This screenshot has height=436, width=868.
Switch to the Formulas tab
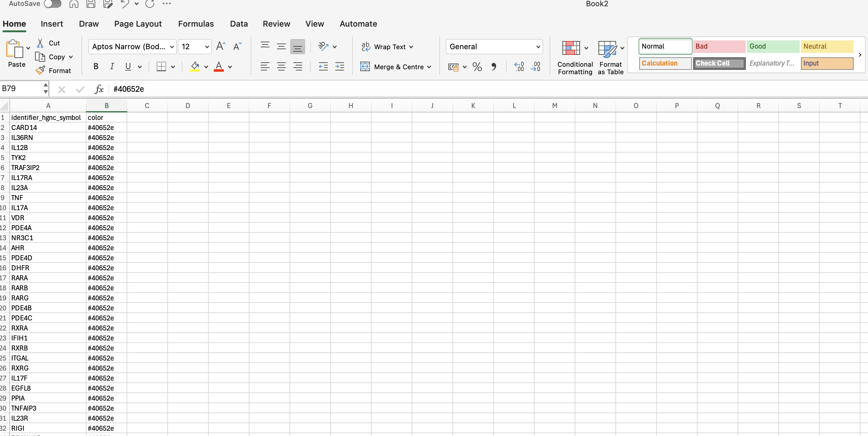(x=196, y=24)
